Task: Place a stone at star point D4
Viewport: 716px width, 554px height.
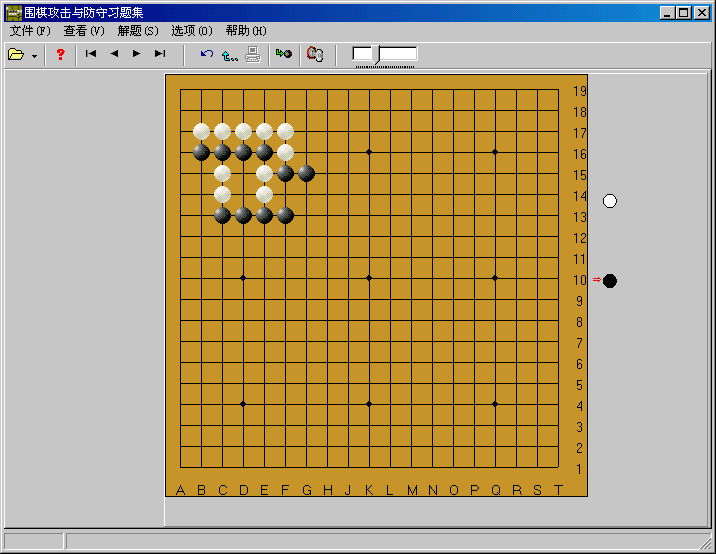Action: (243, 404)
